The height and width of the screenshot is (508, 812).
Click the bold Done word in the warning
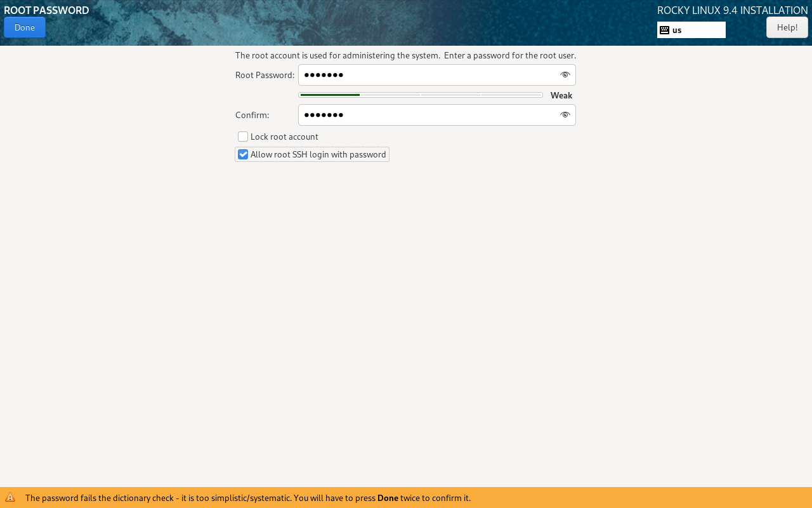[389, 498]
